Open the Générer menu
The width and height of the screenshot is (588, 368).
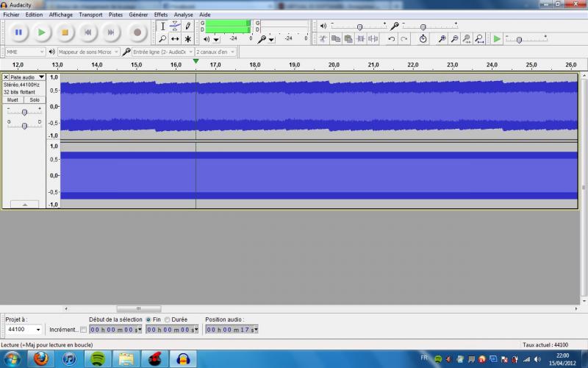(x=138, y=14)
